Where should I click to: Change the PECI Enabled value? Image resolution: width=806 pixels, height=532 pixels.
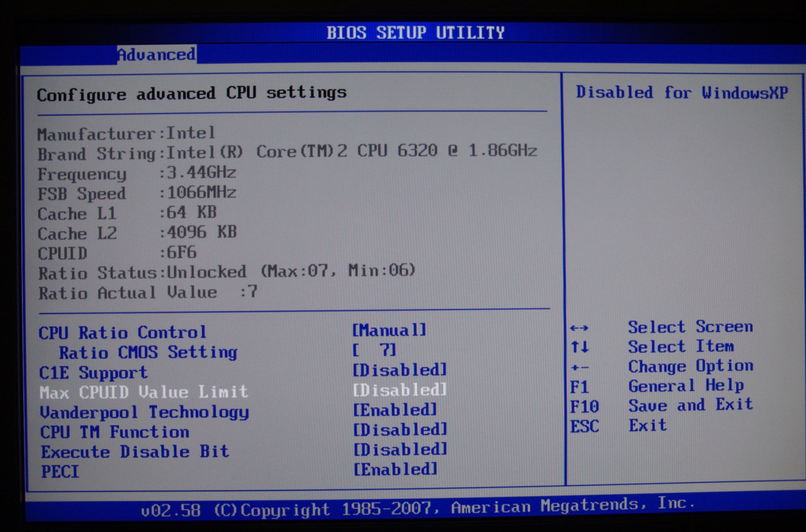395,469
